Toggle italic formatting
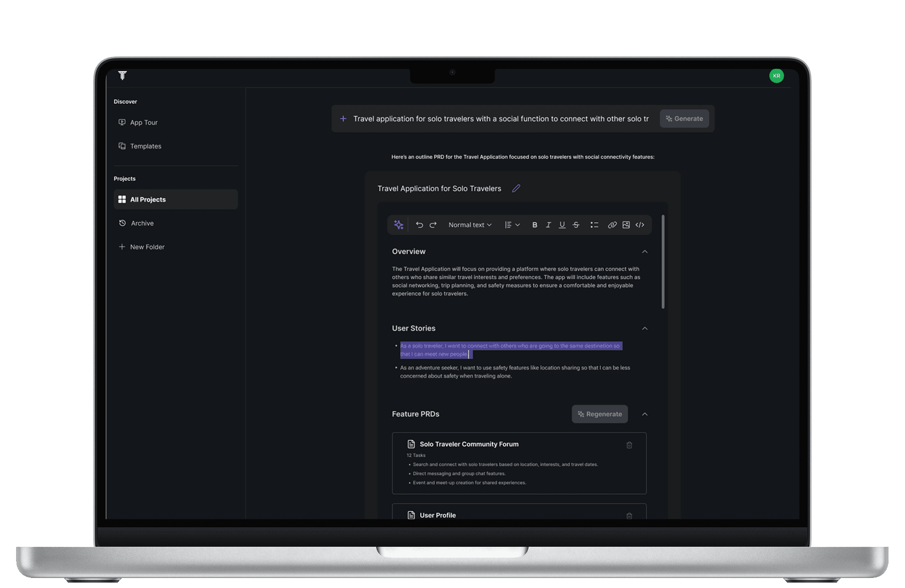905x588 pixels. [x=548, y=225]
